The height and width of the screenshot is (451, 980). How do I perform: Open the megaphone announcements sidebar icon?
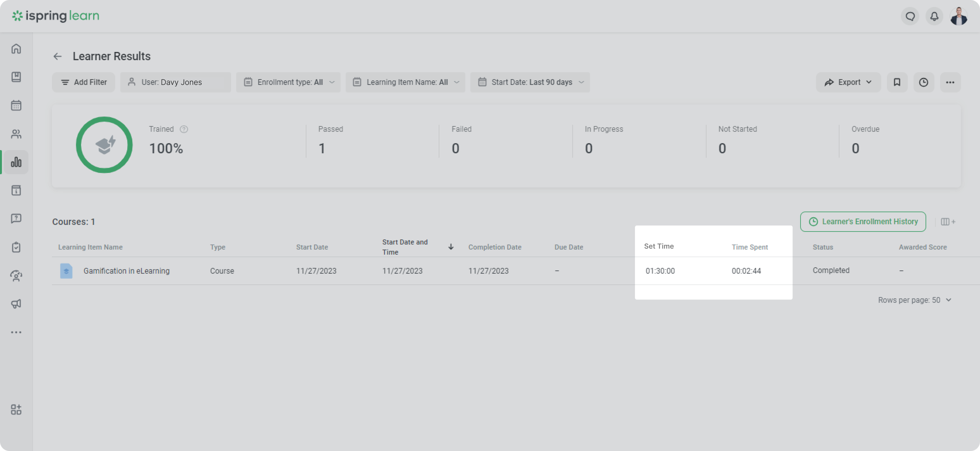(16, 304)
